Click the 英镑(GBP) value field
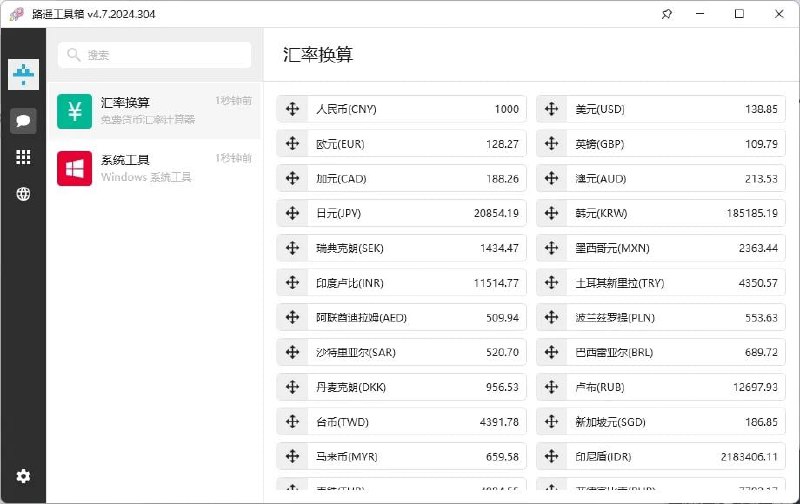The width and height of the screenshot is (800, 504). (x=740, y=144)
